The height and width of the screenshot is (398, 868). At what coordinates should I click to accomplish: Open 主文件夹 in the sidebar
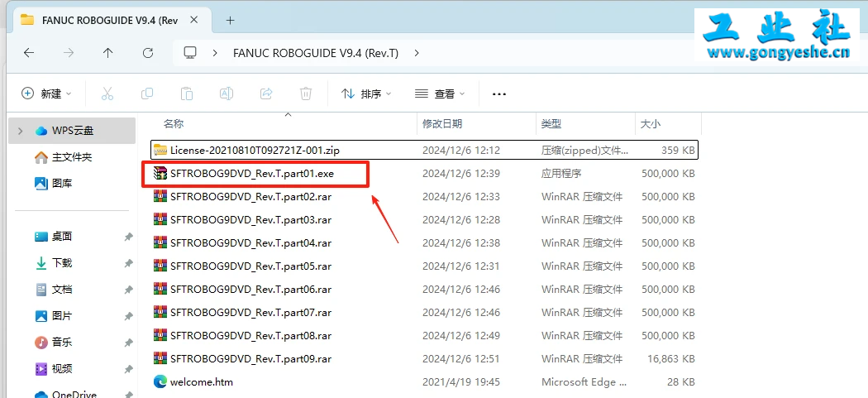click(x=73, y=157)
